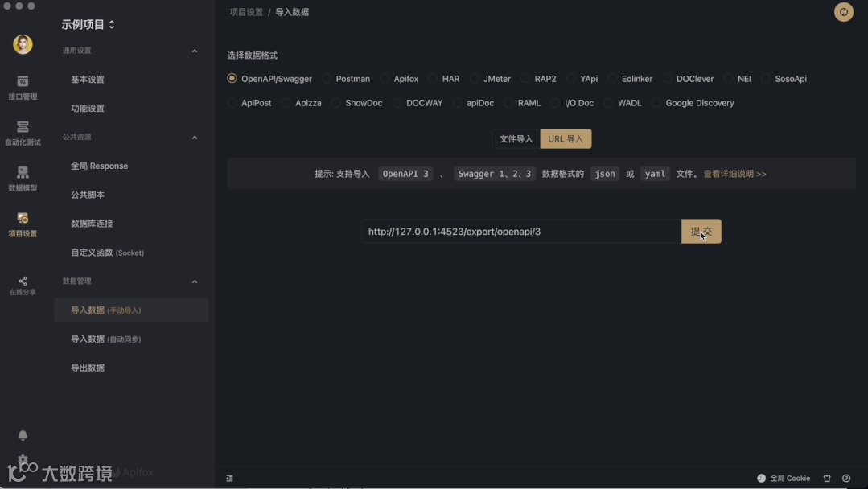Screen dimensions: 868x489
Task: Click the 导入数据 breadcrumb text
Action: coord(292,12)
